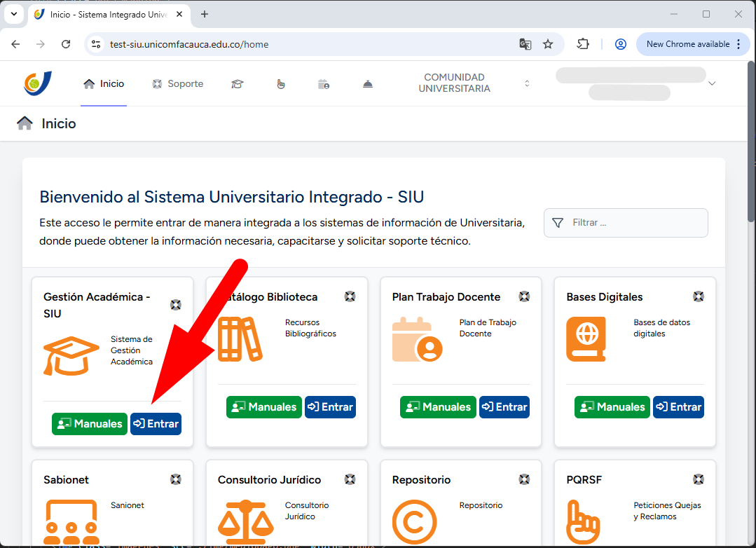Click Entrar on the Gestión Académica card

click(x=156, y=424)
